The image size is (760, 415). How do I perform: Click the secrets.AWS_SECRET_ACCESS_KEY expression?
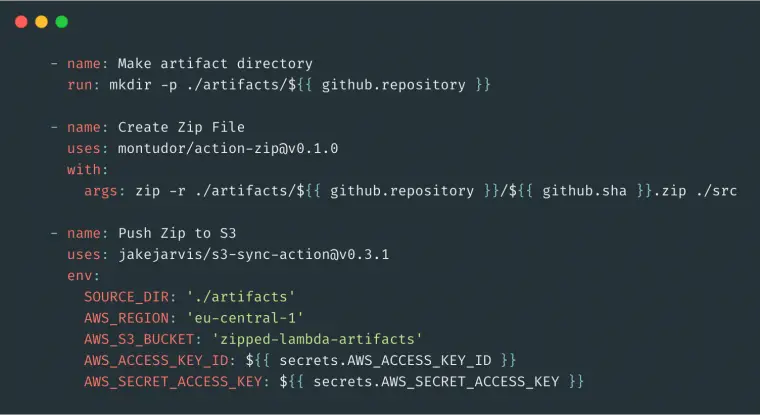click(x=436, y=382)
